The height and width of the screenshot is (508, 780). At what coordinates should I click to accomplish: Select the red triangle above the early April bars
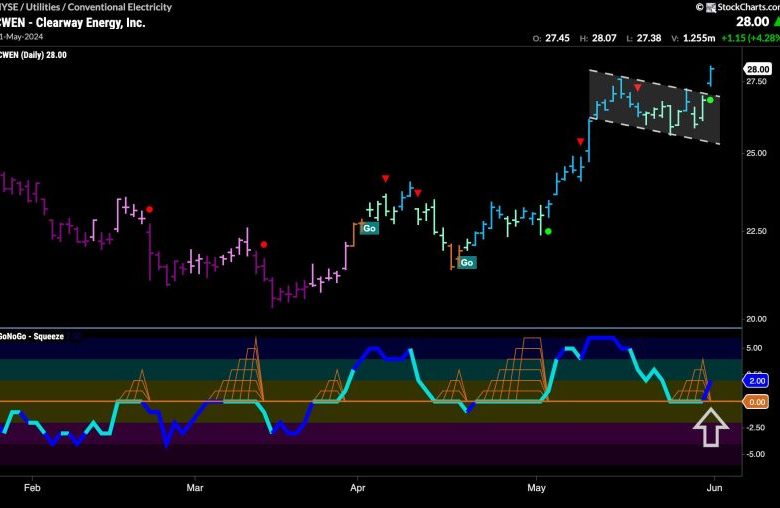[386, 179]
